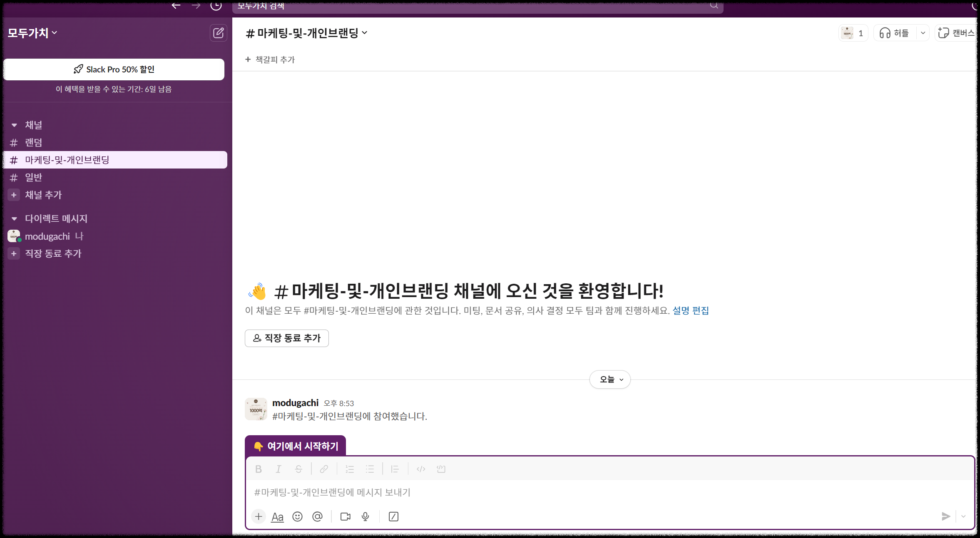Open the 일반 channel

pos(33,177)
